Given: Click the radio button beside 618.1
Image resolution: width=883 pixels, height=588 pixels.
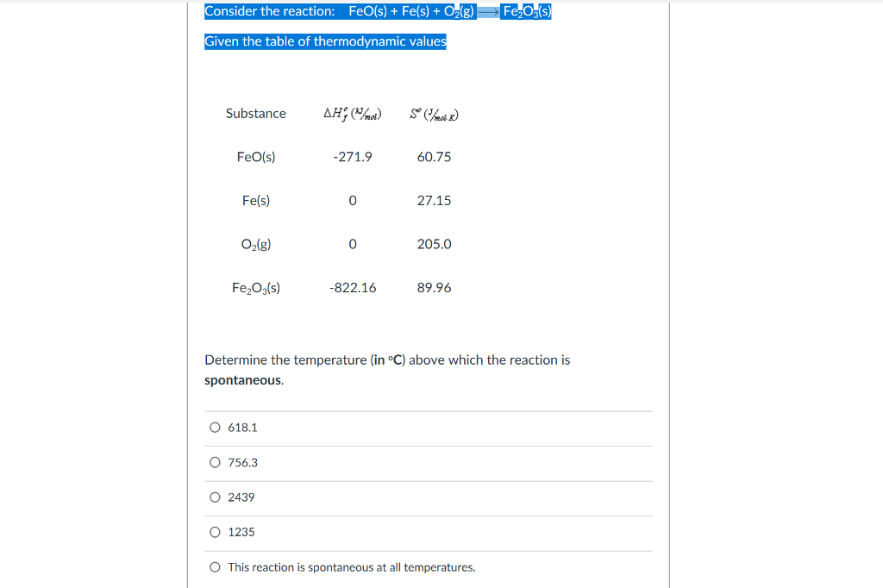Looking at the screenshot, I should click(215, 427).
